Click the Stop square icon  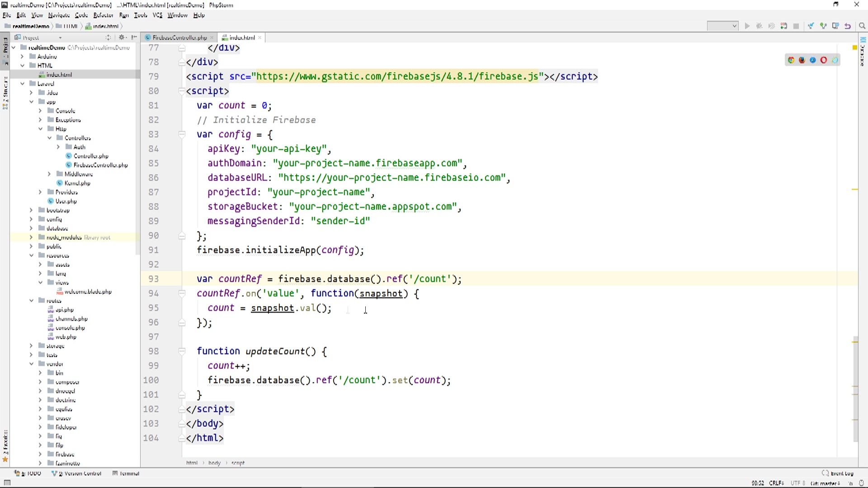pos(796,26)
